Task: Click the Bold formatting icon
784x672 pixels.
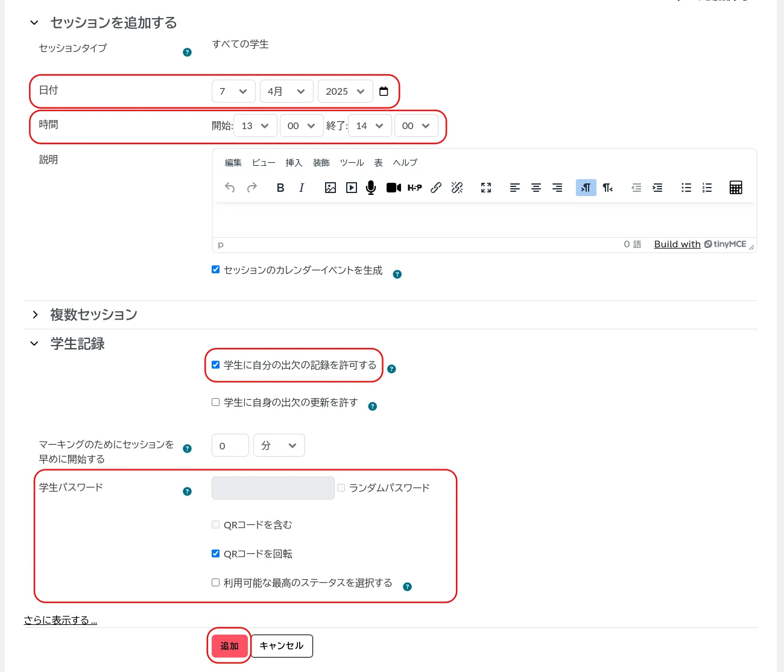Action: click(x=280, y=188)
